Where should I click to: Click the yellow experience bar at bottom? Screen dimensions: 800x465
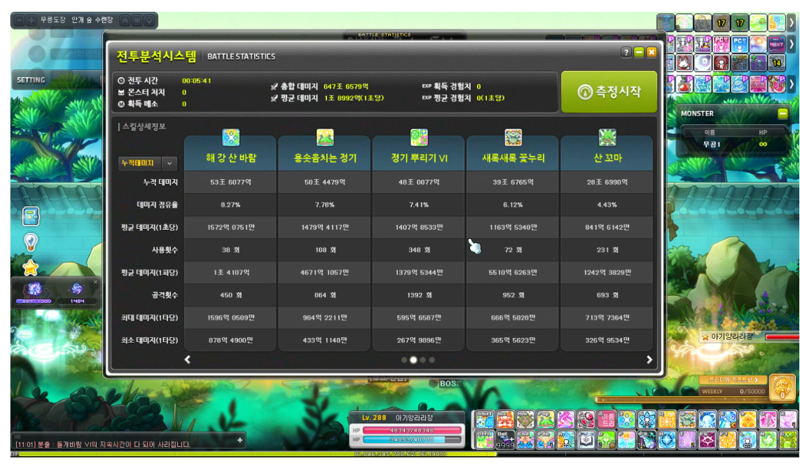[254, 453]
